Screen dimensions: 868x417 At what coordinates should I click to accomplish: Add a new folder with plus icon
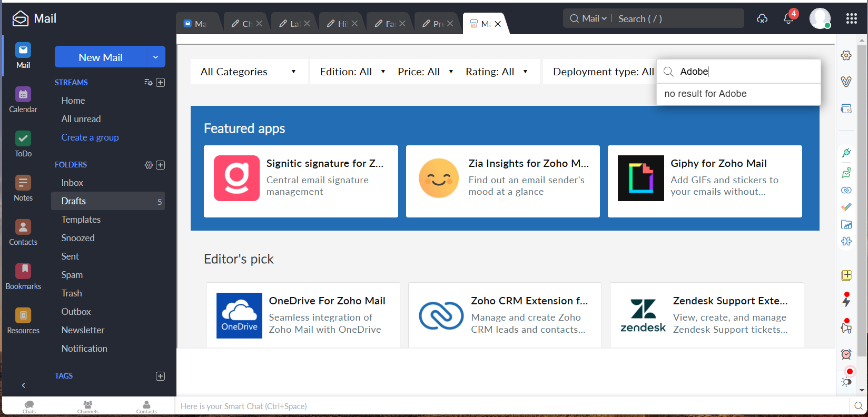(x=161, y=165)
